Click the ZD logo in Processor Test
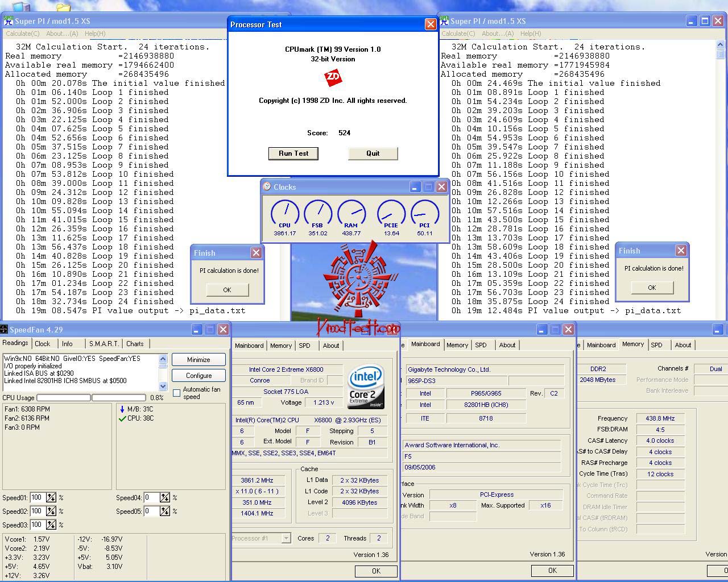The height and width of the screenshot is (582, 728). pos(333,77)
